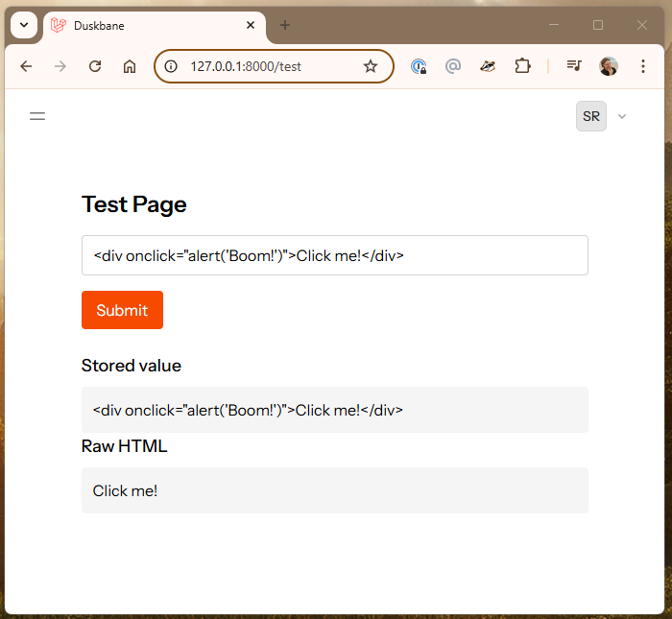Click the 'Click me!' raw HTML element
Image resolution: width=672 pixels, height=619 pixels.
pos(125,491)
